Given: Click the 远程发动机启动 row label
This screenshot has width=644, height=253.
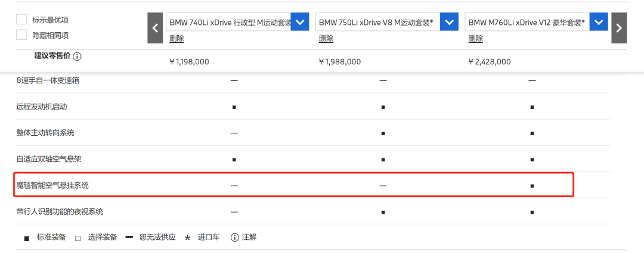Looking at the screenshot, I should coord(42,107).
